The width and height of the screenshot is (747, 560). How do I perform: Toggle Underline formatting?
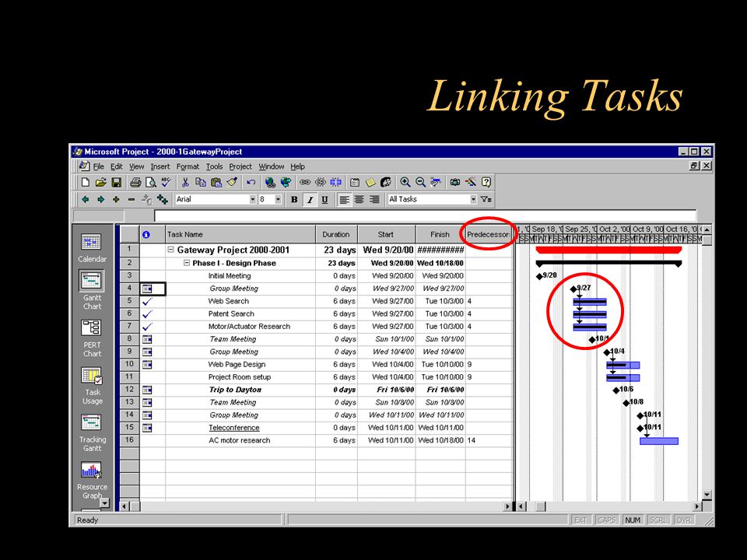click(x=324, y=200)
